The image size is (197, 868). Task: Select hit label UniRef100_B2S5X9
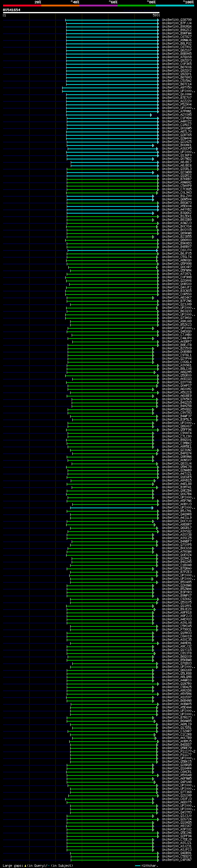tap(177, 349)
